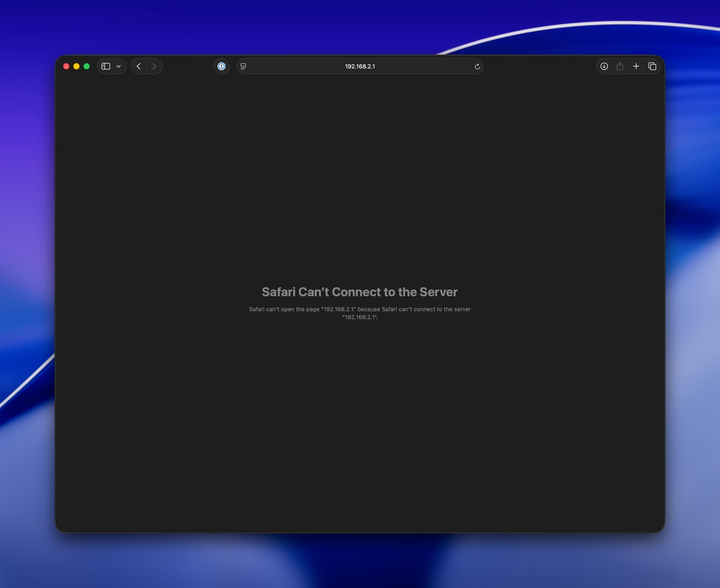Click the "Safari Can't Connect to the Server" heading

click(x=359, y=292)
